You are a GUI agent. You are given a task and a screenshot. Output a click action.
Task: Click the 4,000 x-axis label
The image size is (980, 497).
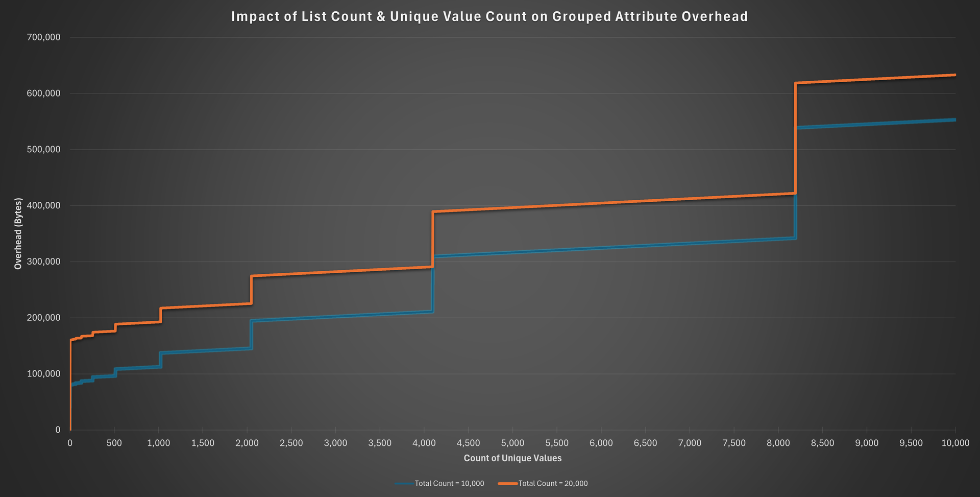[424, 443]
